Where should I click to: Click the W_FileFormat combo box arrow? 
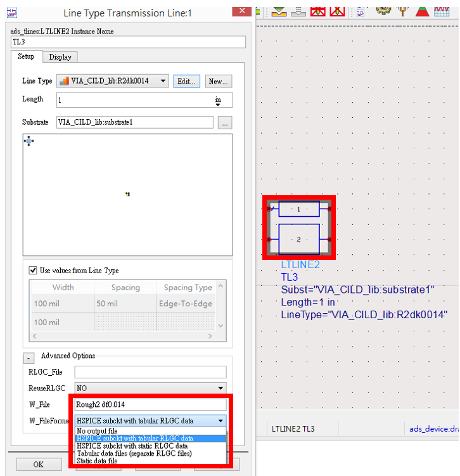[220, 421]
